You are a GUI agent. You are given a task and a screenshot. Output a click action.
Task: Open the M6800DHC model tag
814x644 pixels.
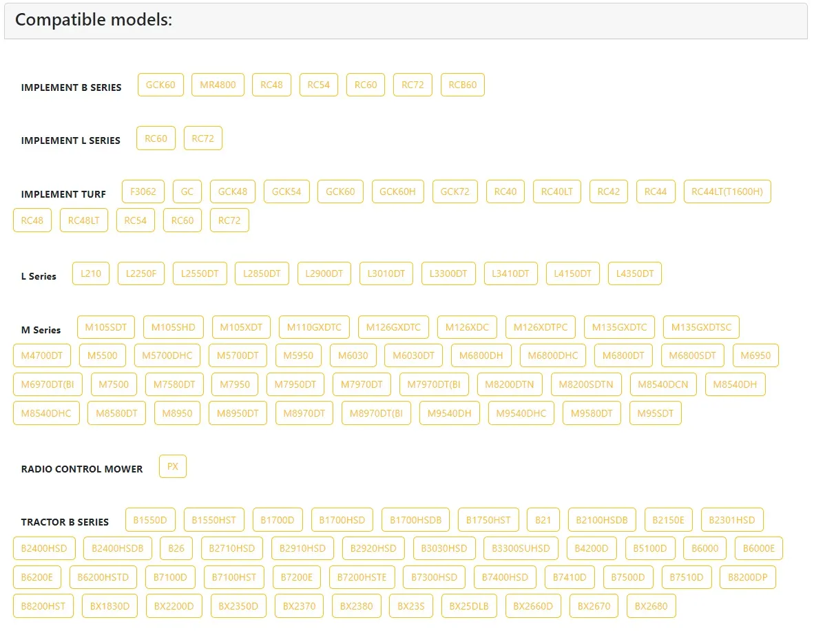[552, 355]
